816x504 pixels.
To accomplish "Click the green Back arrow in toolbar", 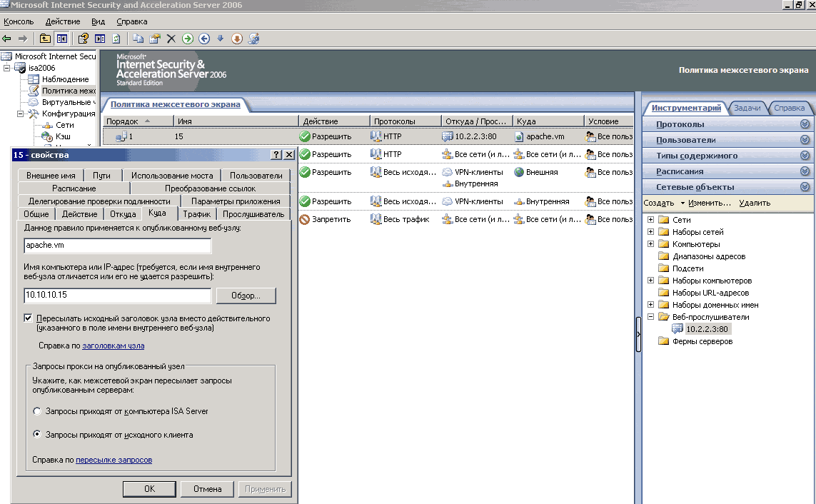I will (6, 39).
